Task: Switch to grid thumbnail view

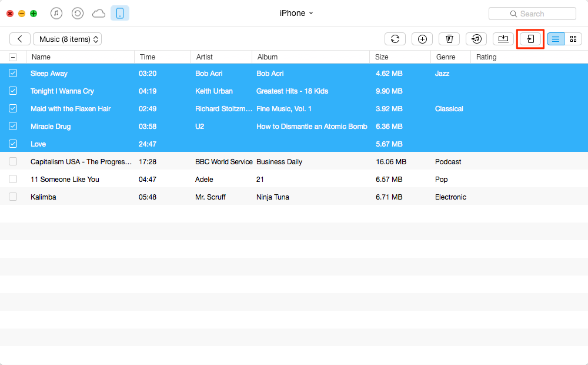Action: [573, 39]
